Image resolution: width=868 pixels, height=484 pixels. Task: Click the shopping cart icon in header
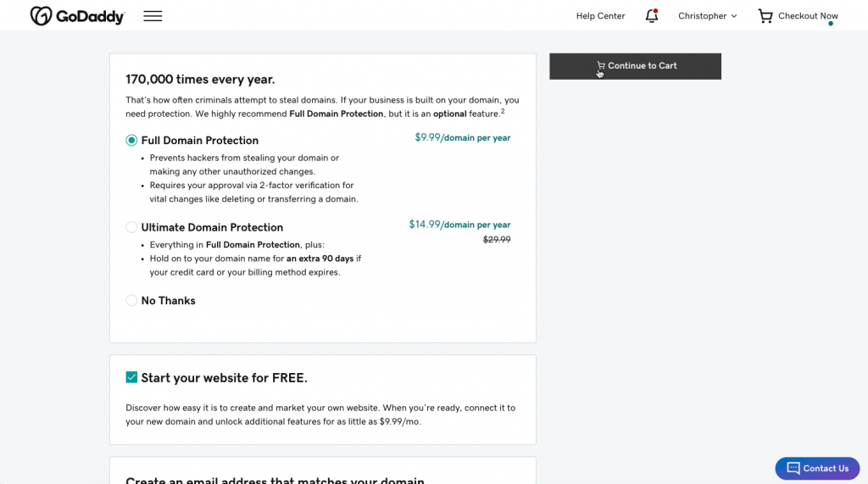(x=765, y=16)
